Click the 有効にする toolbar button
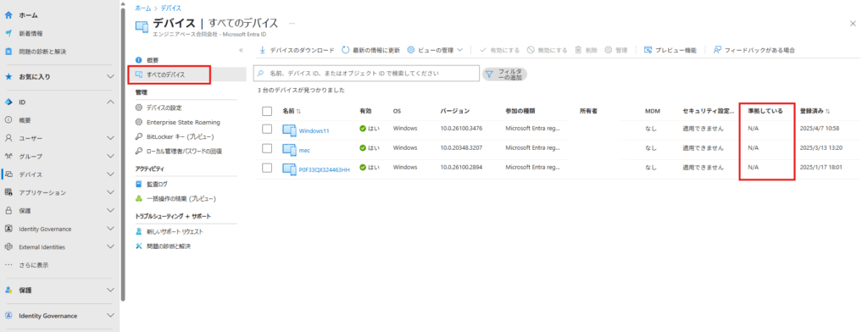 [x=499, y=50]
